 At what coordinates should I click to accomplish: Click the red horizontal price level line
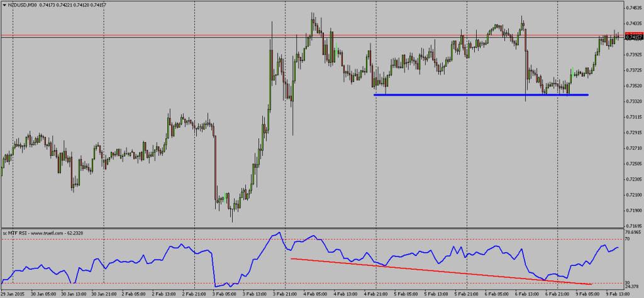312,35
